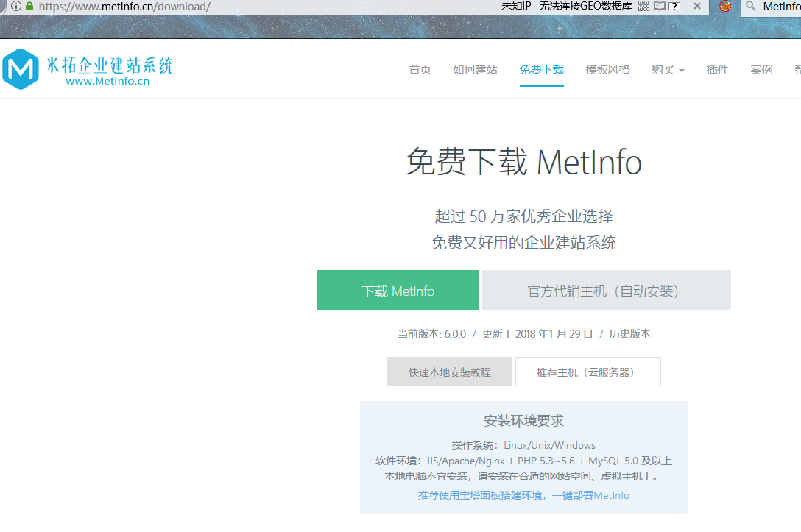Click the green 下载 MetInfo button
Image resolution: width=801 pixels, height=532 pixels.
398,290
